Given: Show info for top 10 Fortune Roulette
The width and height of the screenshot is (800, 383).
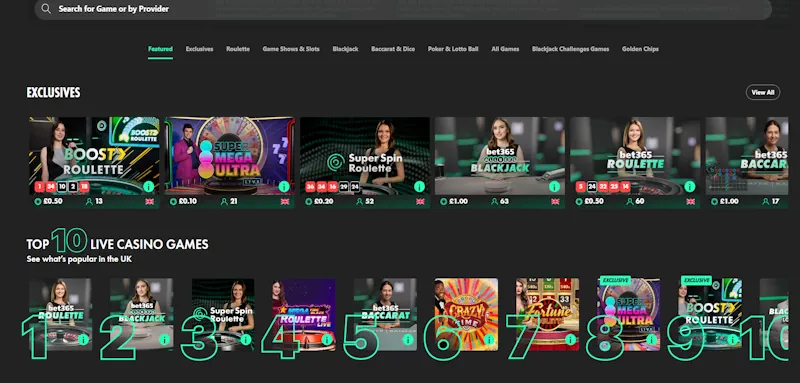Looking at the screenshot, I should click(x=570, y=340).
